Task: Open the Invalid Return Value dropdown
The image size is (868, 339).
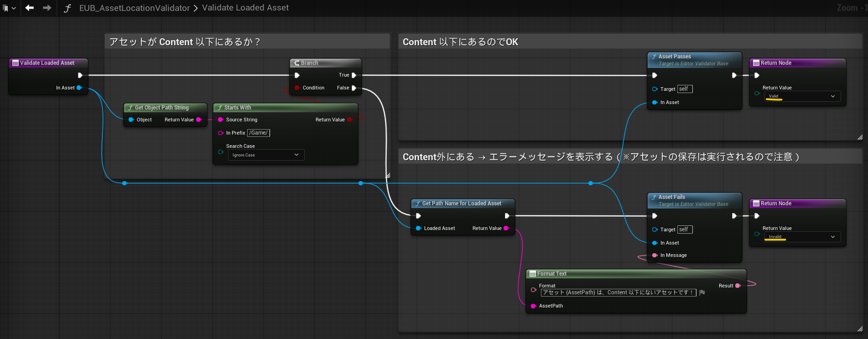Action: [802, 237]
